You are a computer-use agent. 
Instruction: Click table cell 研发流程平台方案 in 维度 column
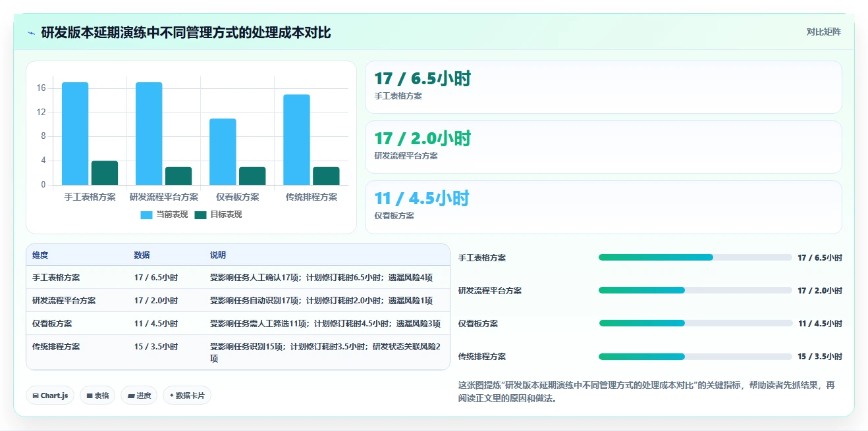click(x=64, y=301)
